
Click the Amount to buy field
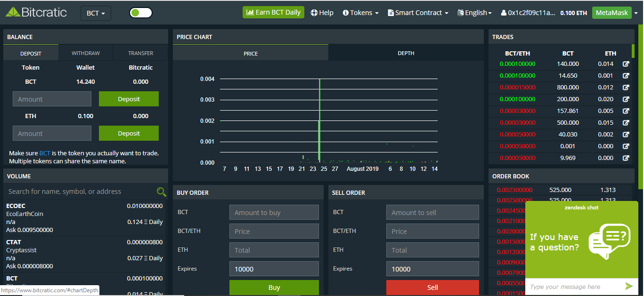coord(274,212)
